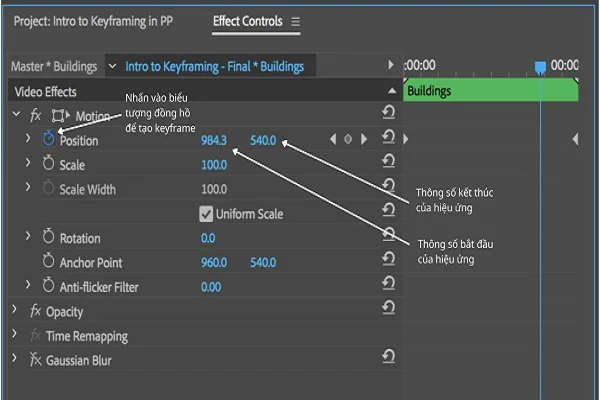Click the Video Effects header

tap(46, 92)
